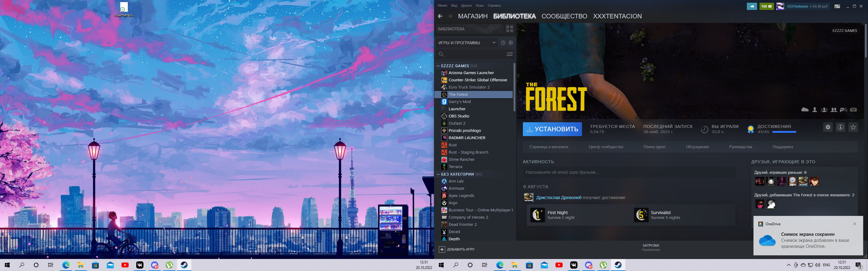Click the game list scrollbar
868x271 pixels.
point(514,88)
